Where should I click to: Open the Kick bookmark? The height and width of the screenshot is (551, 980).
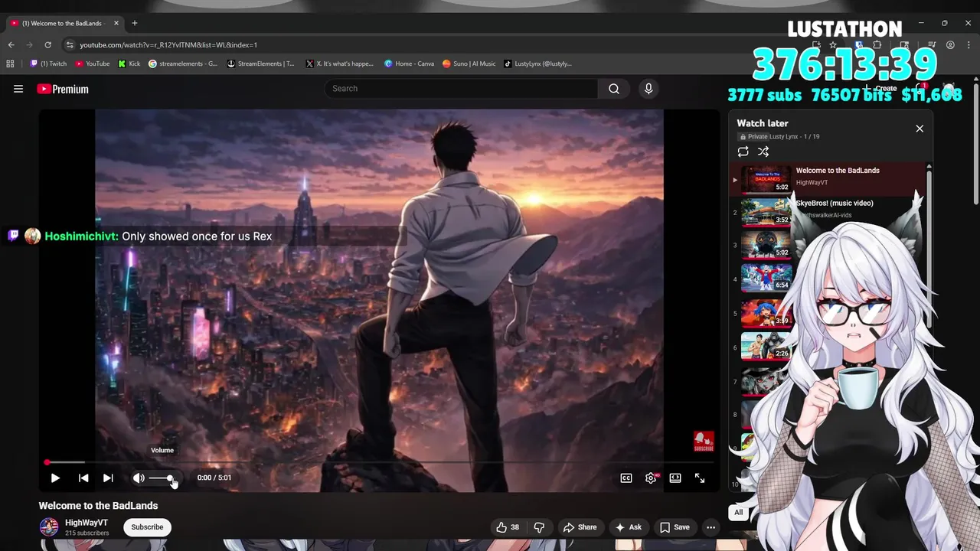click(x=129, y=64)
